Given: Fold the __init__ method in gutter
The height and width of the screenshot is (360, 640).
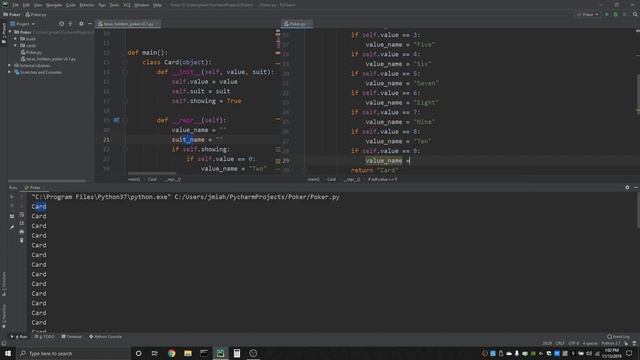Looking at the screenshot, I should click(125, 72).
